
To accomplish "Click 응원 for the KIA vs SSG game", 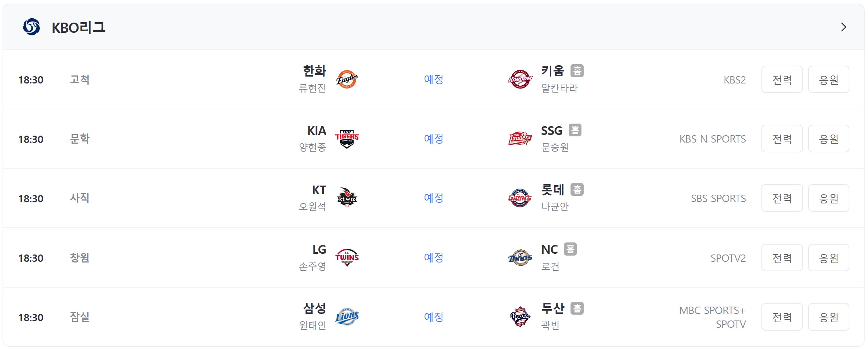I will [x=829, y=139].
